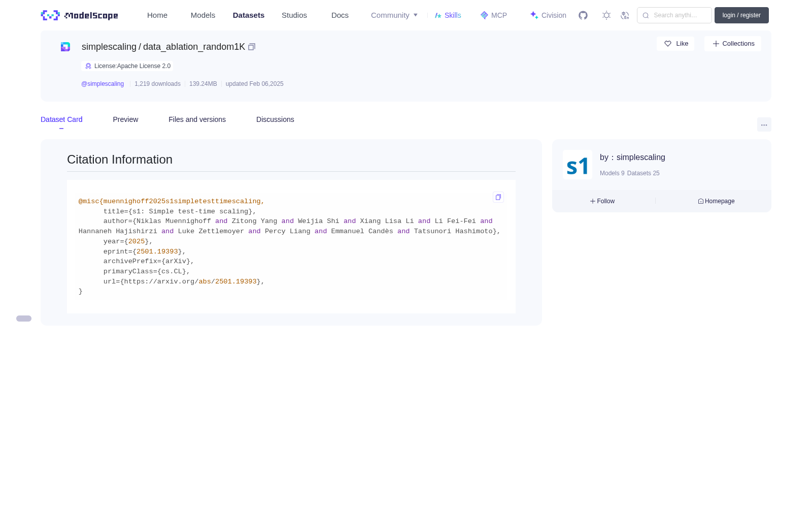This screenshot has height=508, width=812.
Task: Open the three-dots more options menu
Action: point(764,124)
